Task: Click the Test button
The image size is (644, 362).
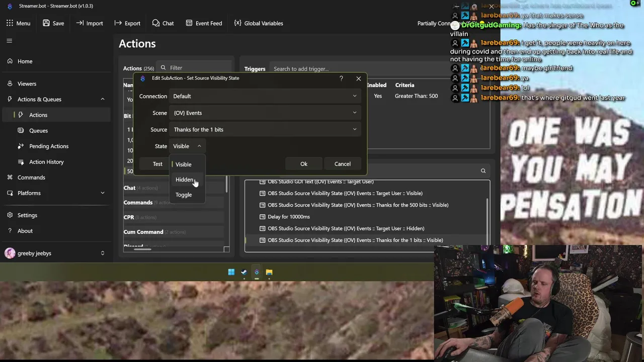Action: [x=157, y=164]
